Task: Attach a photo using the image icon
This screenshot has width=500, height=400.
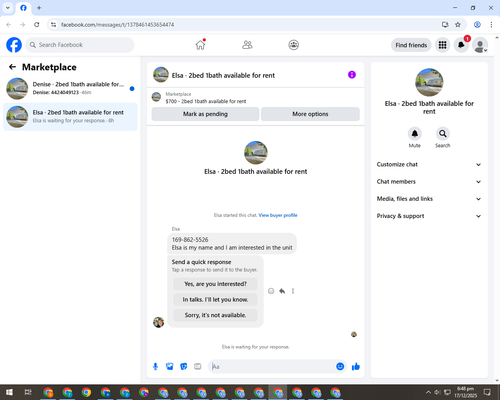Action: click(x=170, y=367)
